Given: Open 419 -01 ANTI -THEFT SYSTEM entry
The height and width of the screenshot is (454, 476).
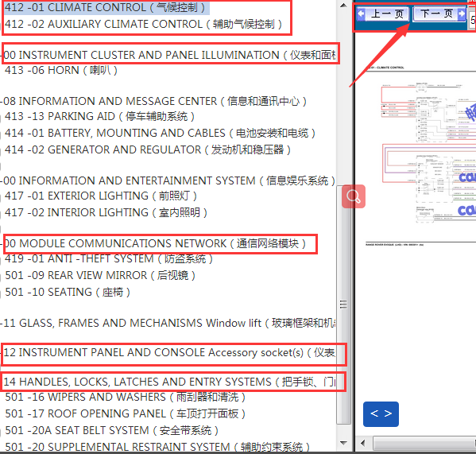Looking at the screenshot, I should pos(109,258).
